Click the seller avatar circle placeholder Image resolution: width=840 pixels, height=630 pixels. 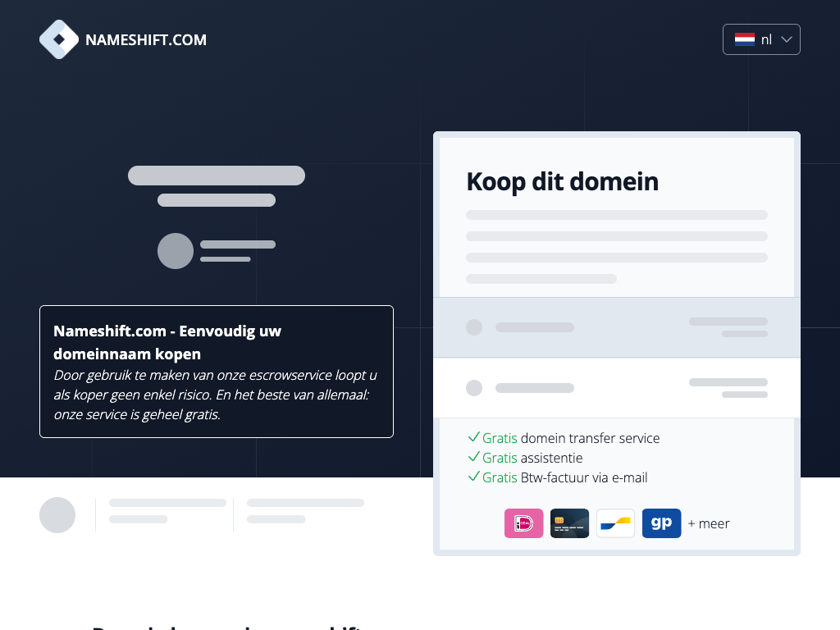(176, 251)
